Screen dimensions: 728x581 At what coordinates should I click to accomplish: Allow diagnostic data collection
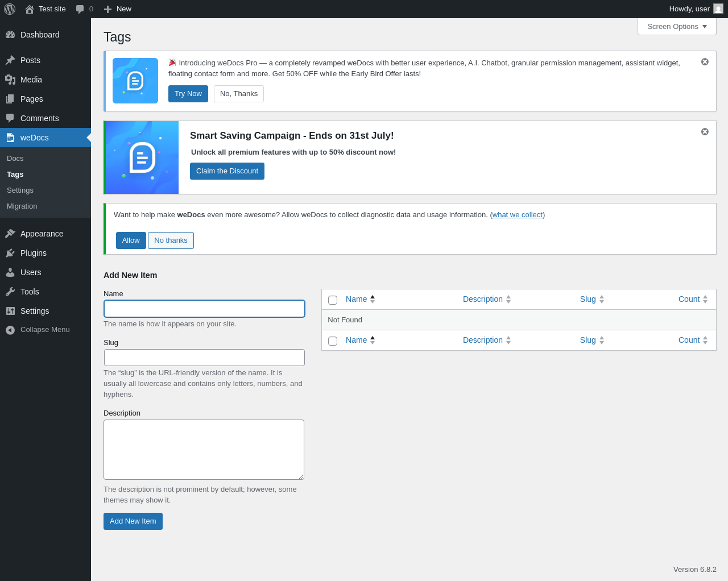click(131, 240)
